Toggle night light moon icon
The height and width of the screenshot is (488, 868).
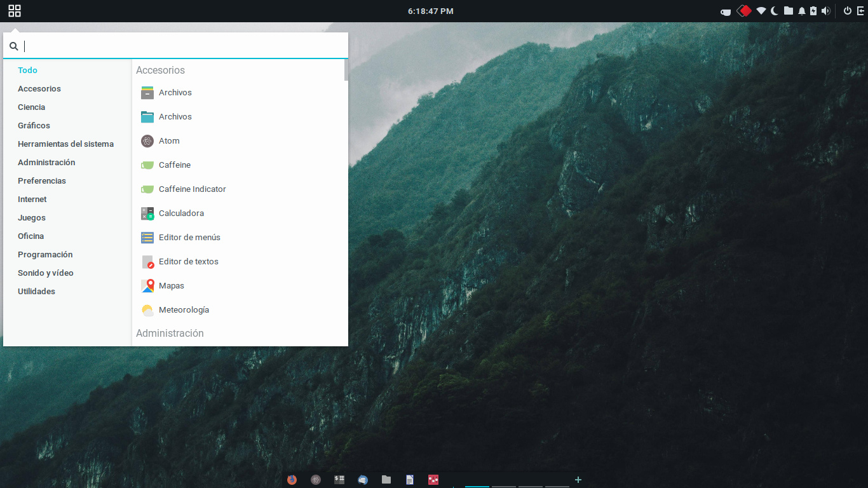(x=775, y=11)
